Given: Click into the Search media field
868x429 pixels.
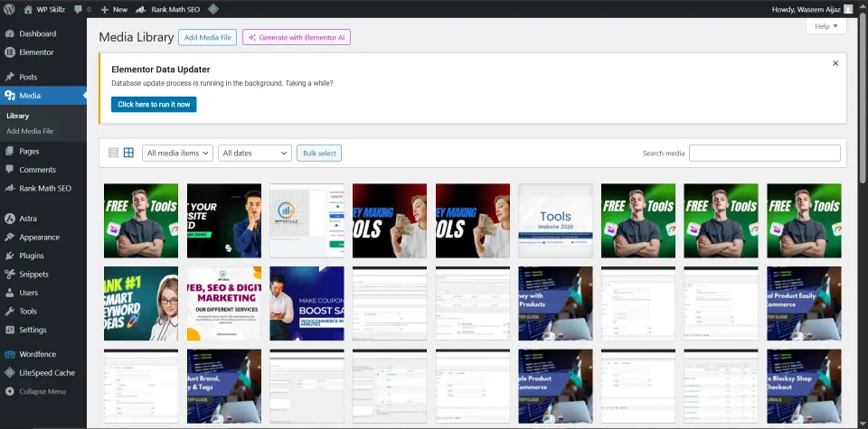Looking at the screenshot, I should (x=765, y=154).
